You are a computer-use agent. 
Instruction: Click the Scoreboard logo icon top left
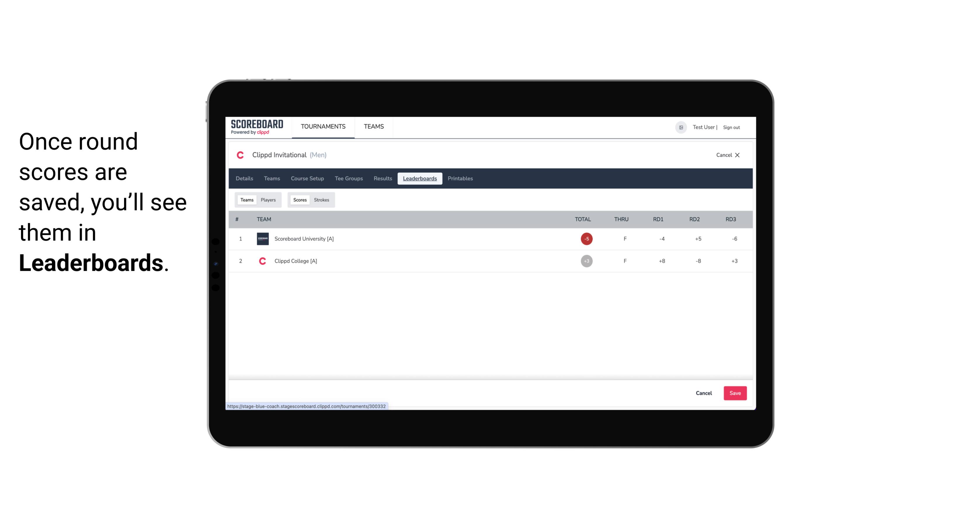[256, 127]
